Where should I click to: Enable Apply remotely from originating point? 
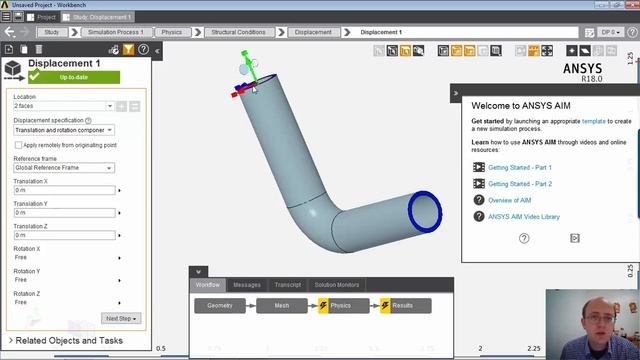(18, 145)
